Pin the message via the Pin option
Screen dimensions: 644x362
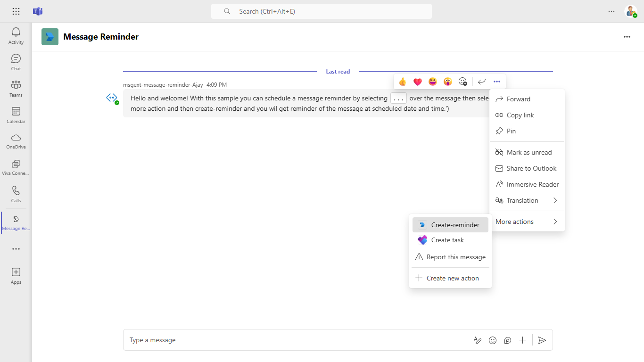[527, 131]
